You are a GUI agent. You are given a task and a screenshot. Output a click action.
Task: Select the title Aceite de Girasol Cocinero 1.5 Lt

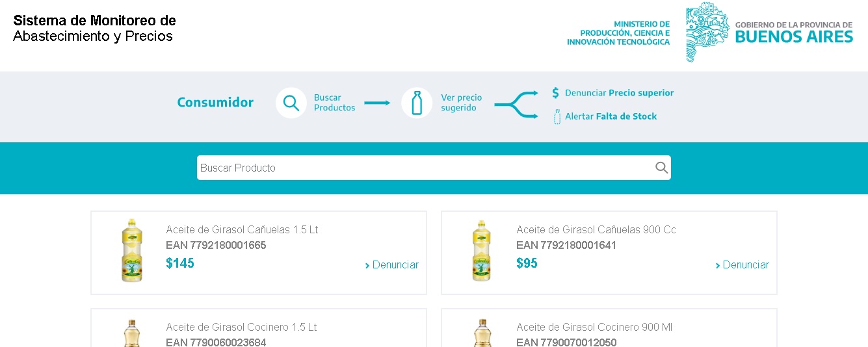(x=241, y=327)
